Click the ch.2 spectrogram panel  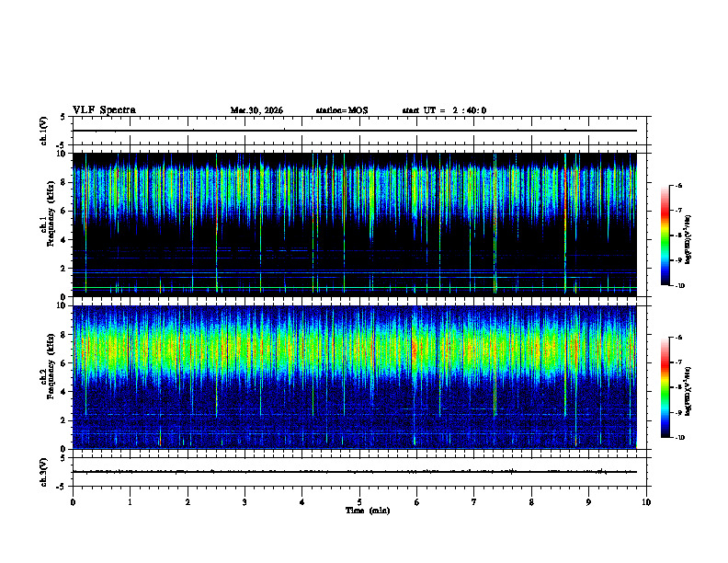(x=355, y=377)
